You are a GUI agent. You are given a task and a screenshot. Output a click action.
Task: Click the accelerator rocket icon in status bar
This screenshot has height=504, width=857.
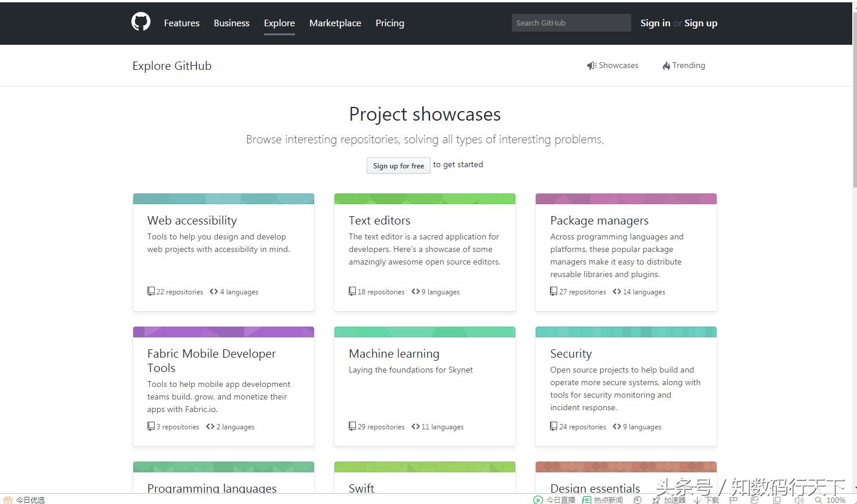click(x=657, y=500)
